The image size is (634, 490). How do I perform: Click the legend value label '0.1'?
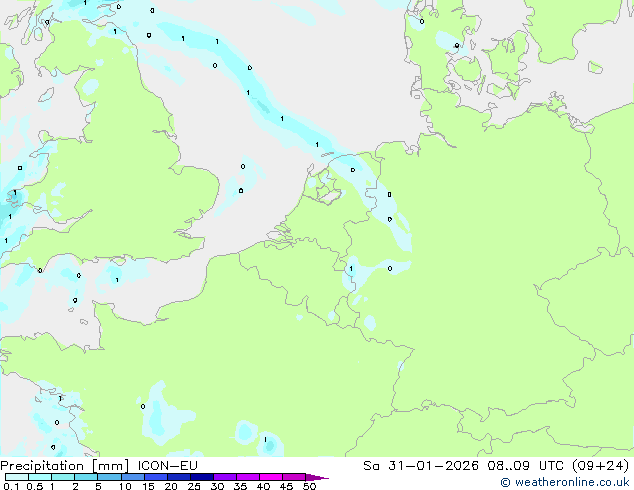11,486
